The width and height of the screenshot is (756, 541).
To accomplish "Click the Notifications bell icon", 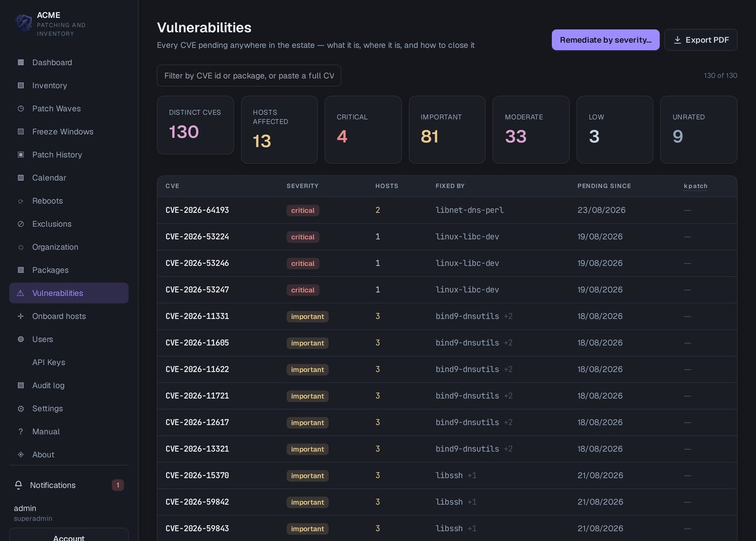I will (x=18, y=485).
